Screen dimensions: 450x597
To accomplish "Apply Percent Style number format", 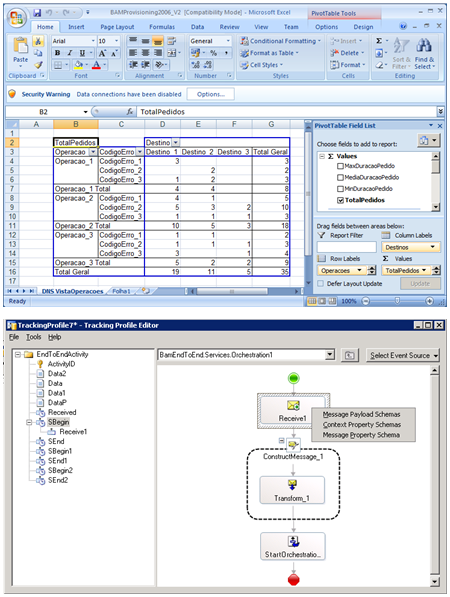I will (x=214, y=53).
